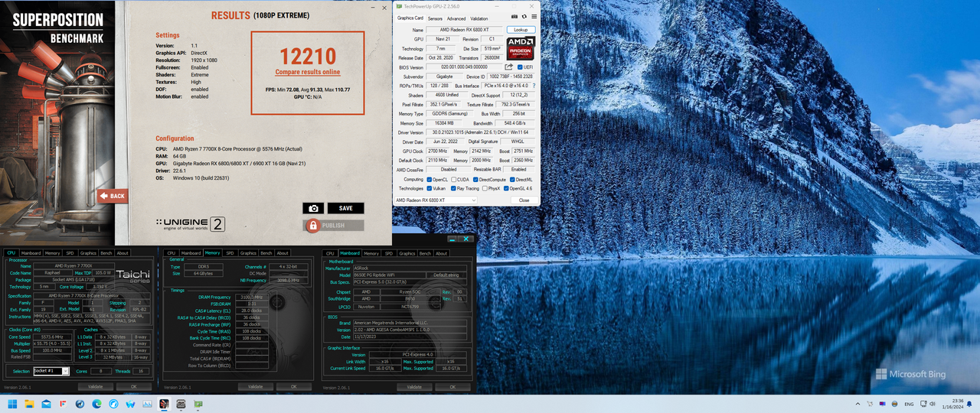Click the Microsoft Bing wallpaper logo
This screenshot has height=413, width=980.
pyautogui.click(x=910, y=374)
